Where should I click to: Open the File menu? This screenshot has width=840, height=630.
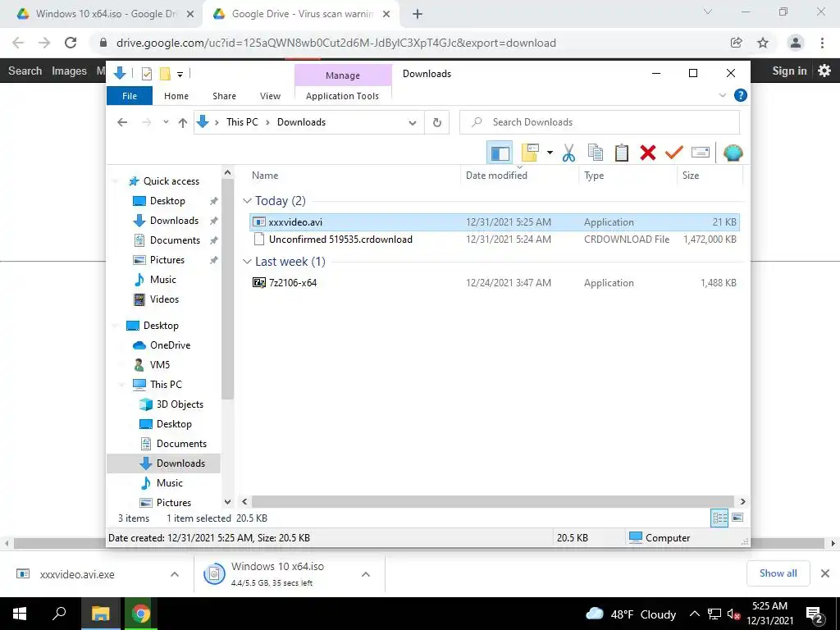pos(130,96)
